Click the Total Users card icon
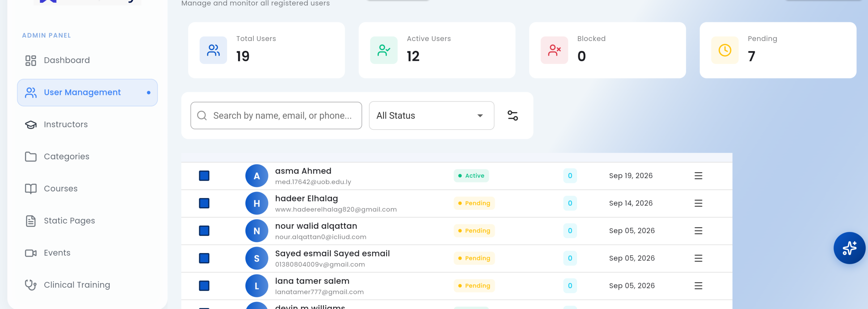Image resolution: width=868 pixels, height=309 pixels. (x=213, y=50)
